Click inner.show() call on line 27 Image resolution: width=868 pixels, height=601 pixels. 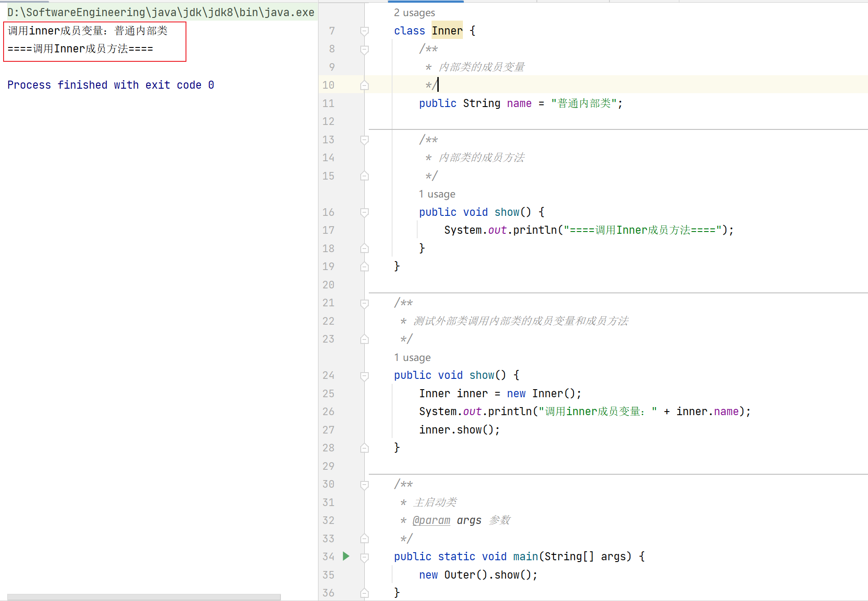(456, 430)
